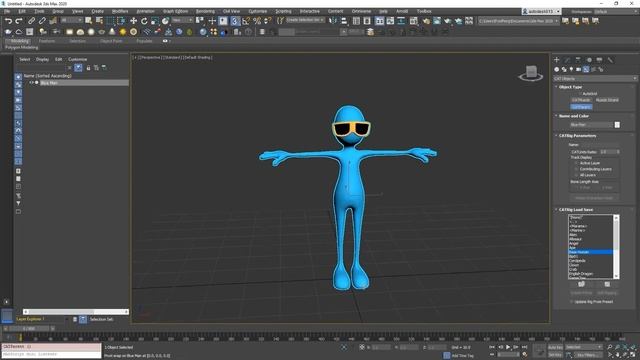The width and height of the screenshot is (640, 360).
Task: Click the Rectangular Selection Region icon
Action: click(x=110, y=21)
